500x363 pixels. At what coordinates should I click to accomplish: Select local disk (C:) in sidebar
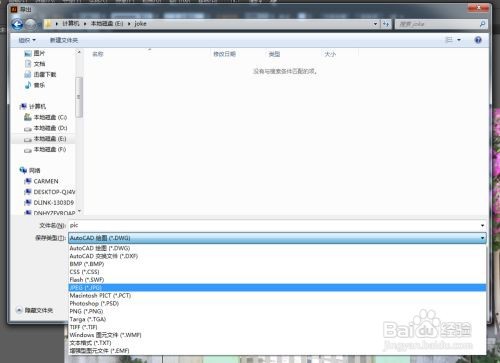tap(45, 117)
